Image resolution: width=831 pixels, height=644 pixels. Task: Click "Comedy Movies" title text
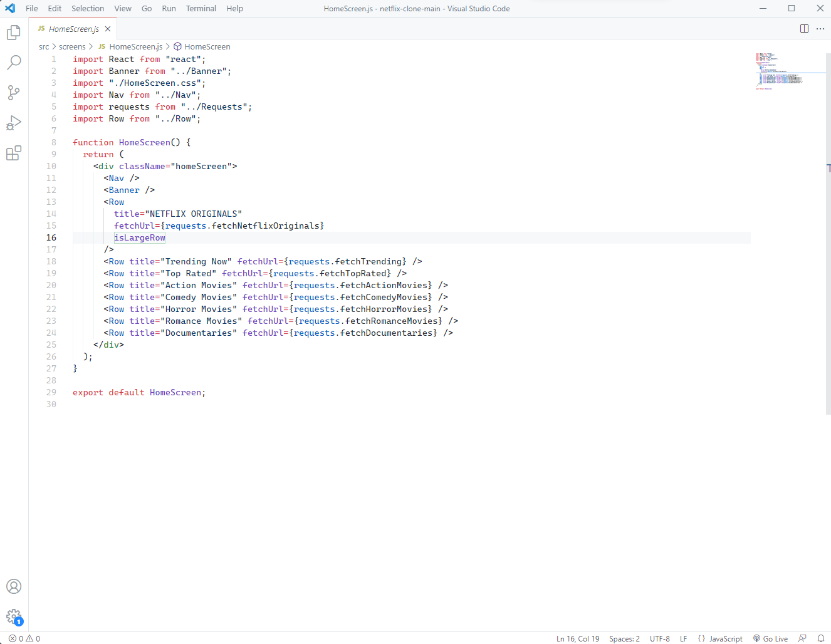pos(199,297)
